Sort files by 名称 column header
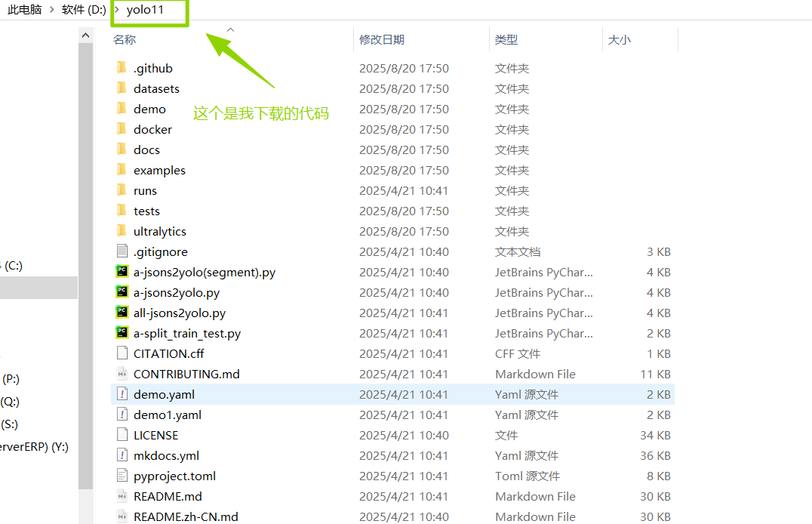This screenshot has height=524, width=812. coord(125,39)
